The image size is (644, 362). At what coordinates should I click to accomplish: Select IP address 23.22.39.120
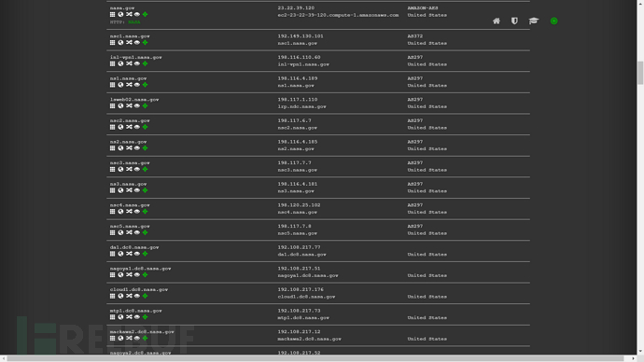click(296, 7)
